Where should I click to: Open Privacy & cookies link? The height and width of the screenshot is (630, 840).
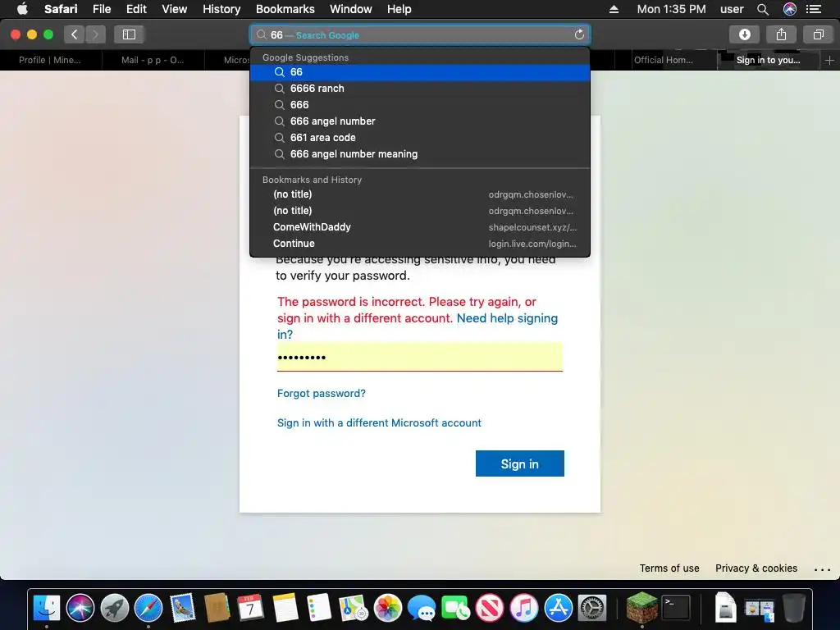[x=756, y=568]
